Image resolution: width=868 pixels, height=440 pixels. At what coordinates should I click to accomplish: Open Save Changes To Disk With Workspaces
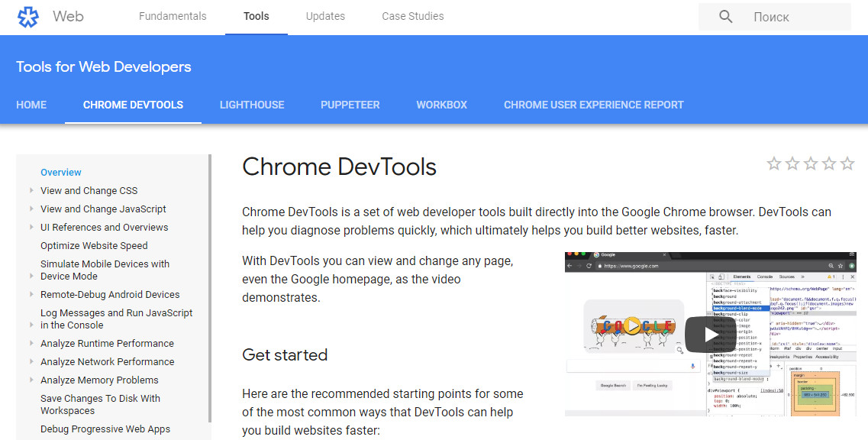click(100, 404)
